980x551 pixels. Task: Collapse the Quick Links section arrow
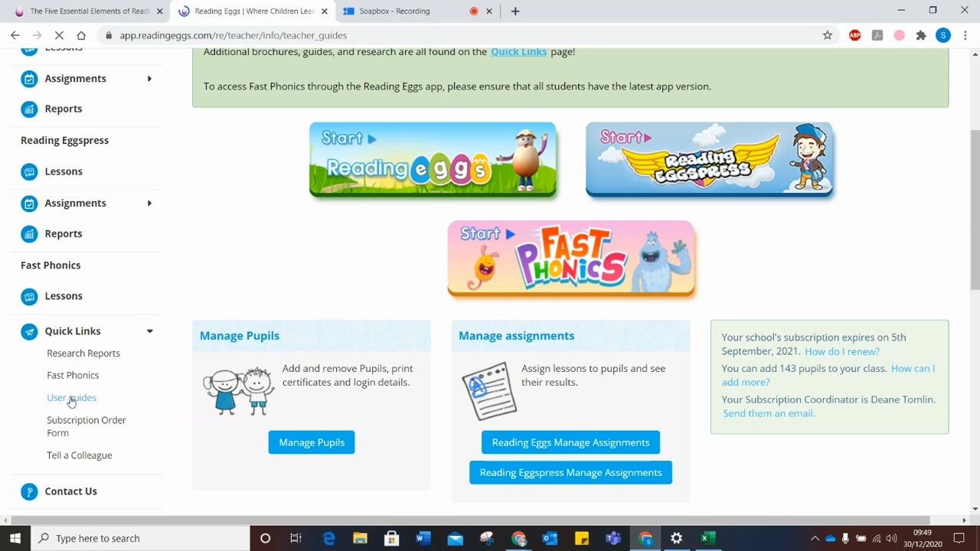(x=149, y=331)
